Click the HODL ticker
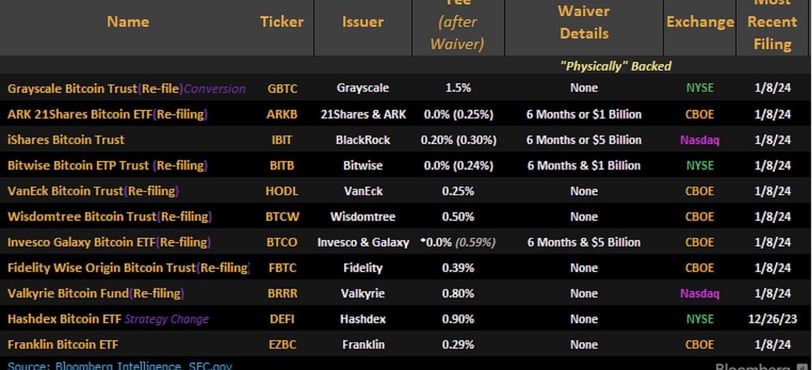The image size is (812, 370). 282,191
